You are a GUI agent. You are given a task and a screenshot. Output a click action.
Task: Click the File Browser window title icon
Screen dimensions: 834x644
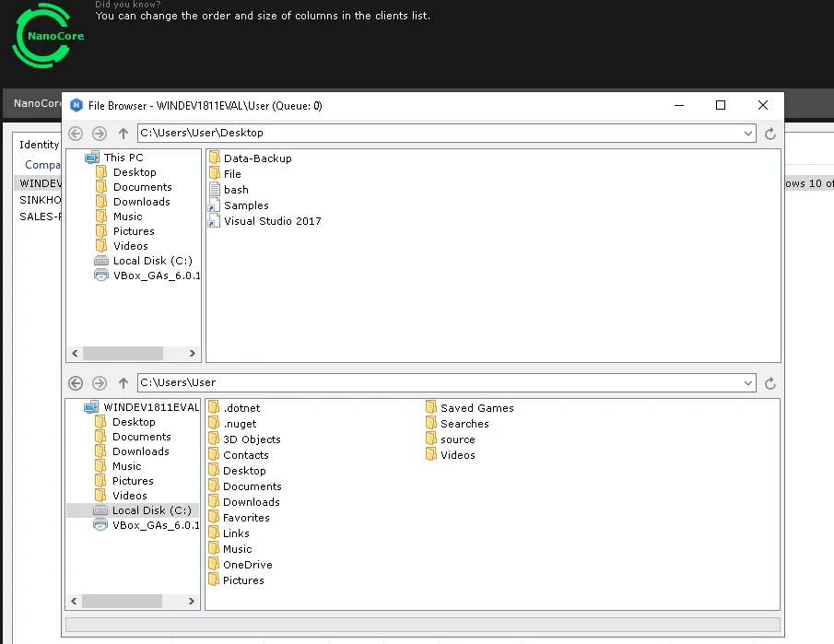[76, 105]
